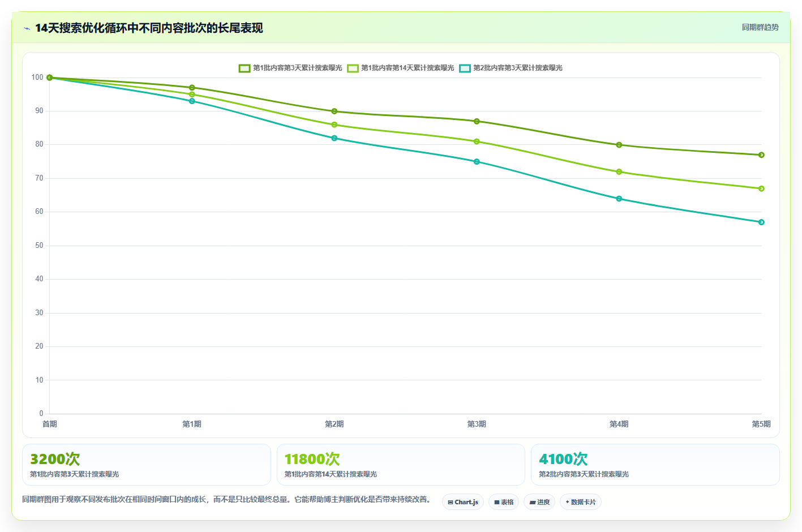
Task: Open the Chart.js chip
Action: (463, 502)
